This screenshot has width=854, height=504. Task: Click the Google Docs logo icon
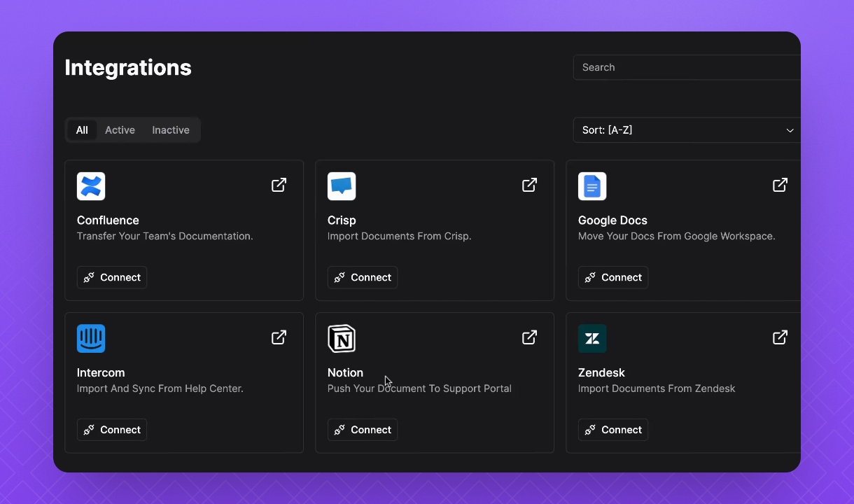592,186
